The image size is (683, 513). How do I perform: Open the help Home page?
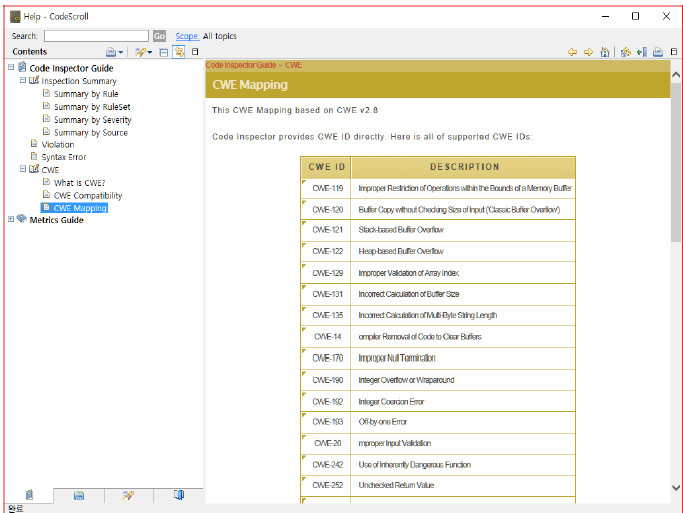[x=605, y=52]
